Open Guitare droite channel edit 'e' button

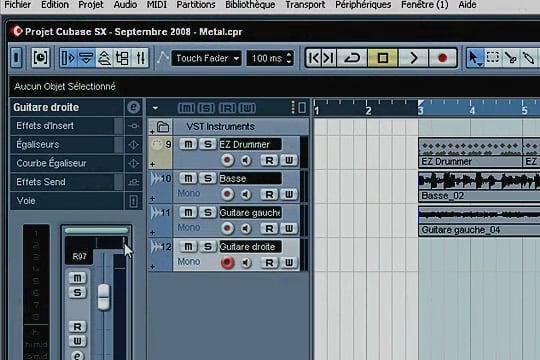click(x=133, y=107)
